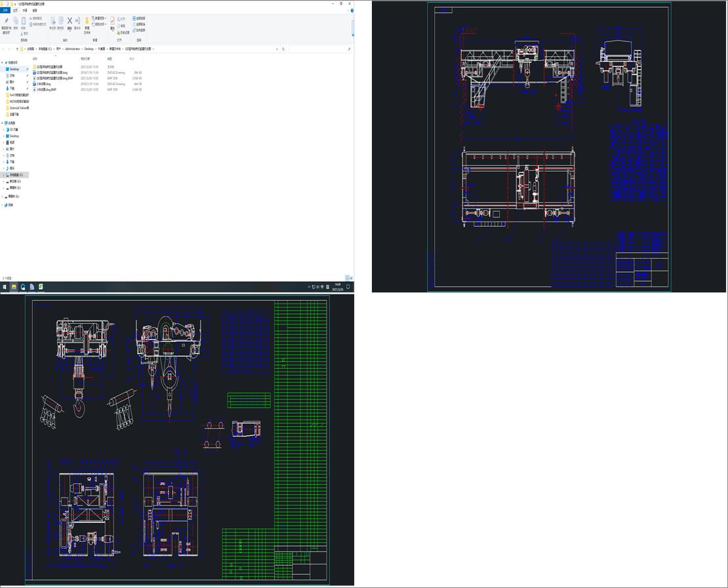The height and width of the screenshot is (588, 728).
Task: Switch to the Home ribbon tab
Action: pos(15,10)
